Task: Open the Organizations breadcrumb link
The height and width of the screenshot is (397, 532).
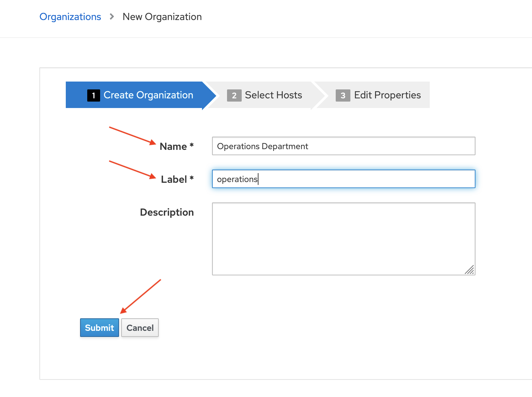Action: click(x=70, y=17)
